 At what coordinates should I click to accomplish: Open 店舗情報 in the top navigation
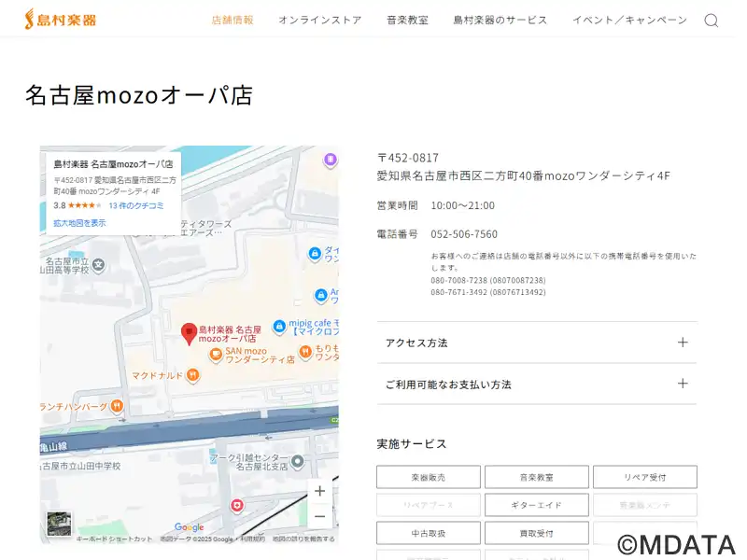pos(233,20)
